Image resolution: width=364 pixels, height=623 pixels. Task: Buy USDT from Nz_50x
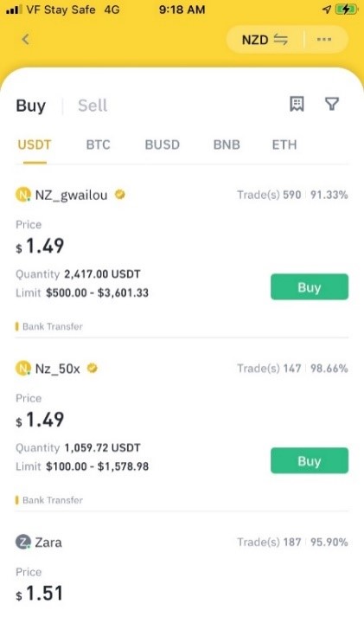pos(310,460)
